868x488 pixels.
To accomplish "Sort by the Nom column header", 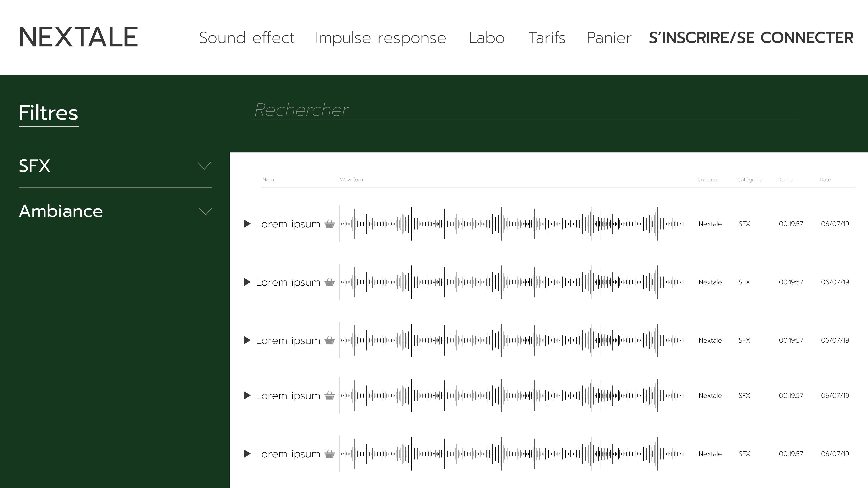I will pos(268,180).
